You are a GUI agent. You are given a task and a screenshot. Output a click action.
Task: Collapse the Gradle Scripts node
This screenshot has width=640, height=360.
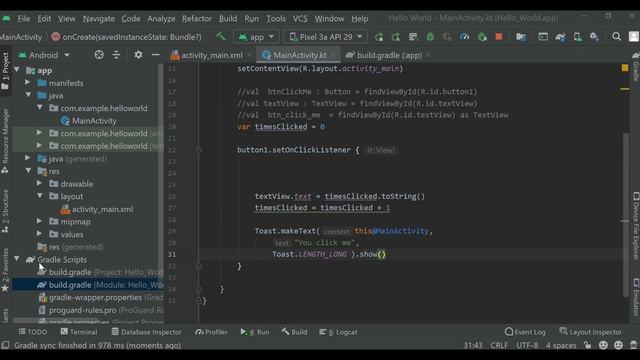coord(17,259)
